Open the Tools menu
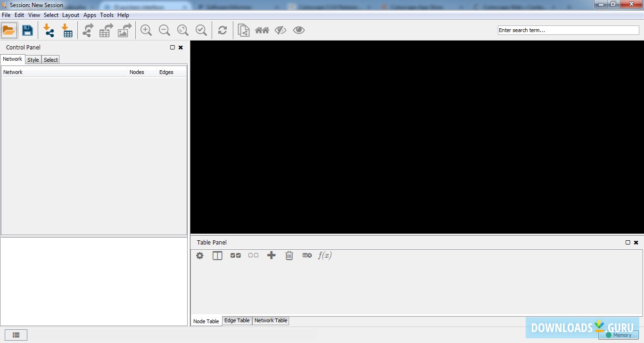644x343 pixels. point(107,15)
